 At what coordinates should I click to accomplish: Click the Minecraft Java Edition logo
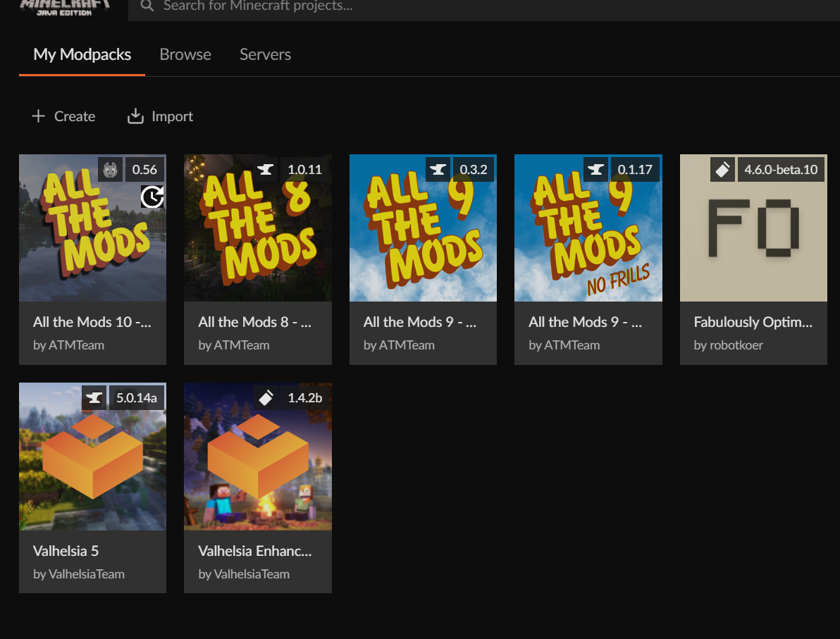(65, 7)
